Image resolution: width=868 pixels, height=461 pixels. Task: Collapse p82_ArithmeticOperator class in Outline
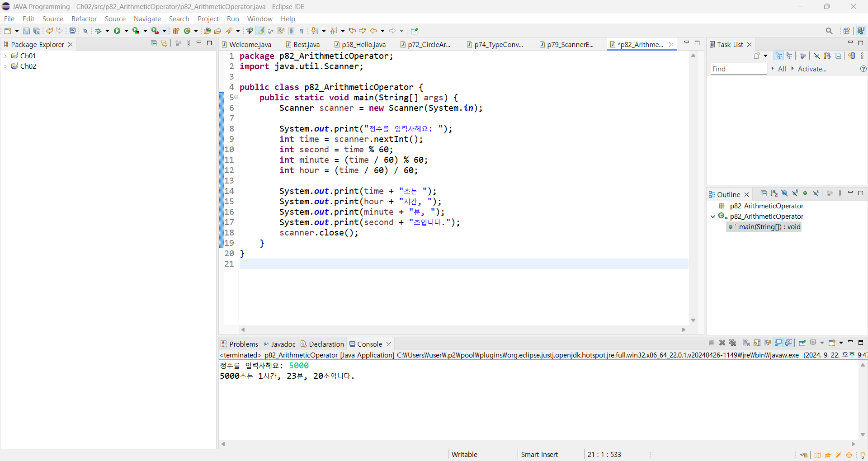713,216
